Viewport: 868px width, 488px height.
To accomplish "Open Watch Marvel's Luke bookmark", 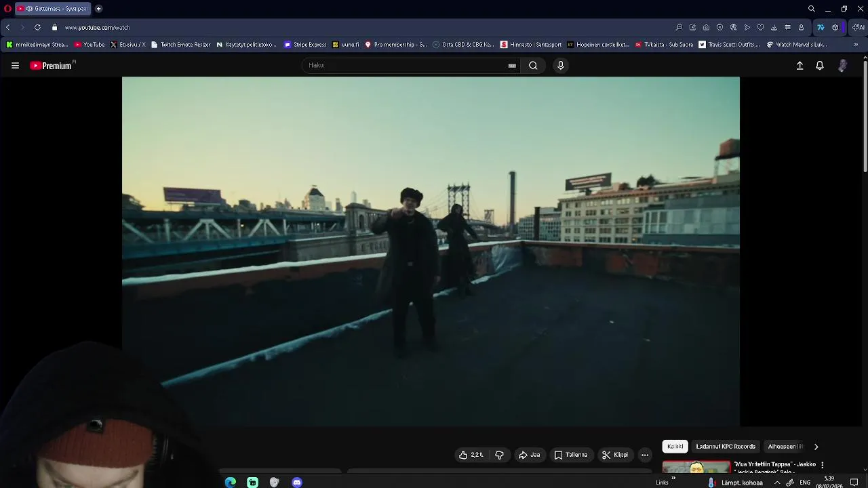I will tap(797, 45).
